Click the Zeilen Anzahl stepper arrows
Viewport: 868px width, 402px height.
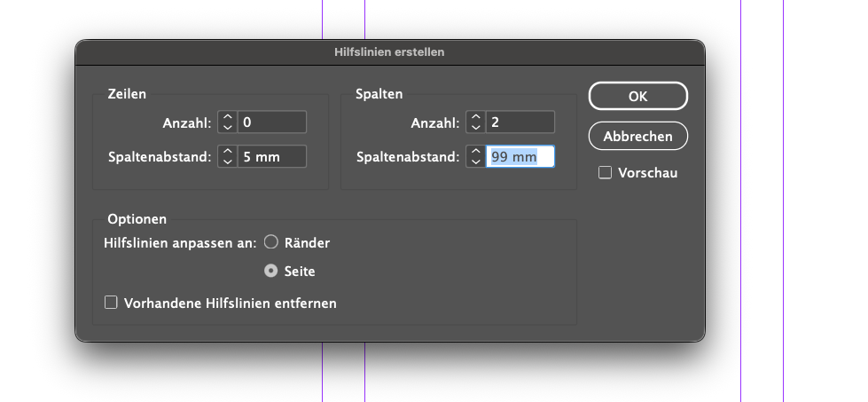point(227,122)
